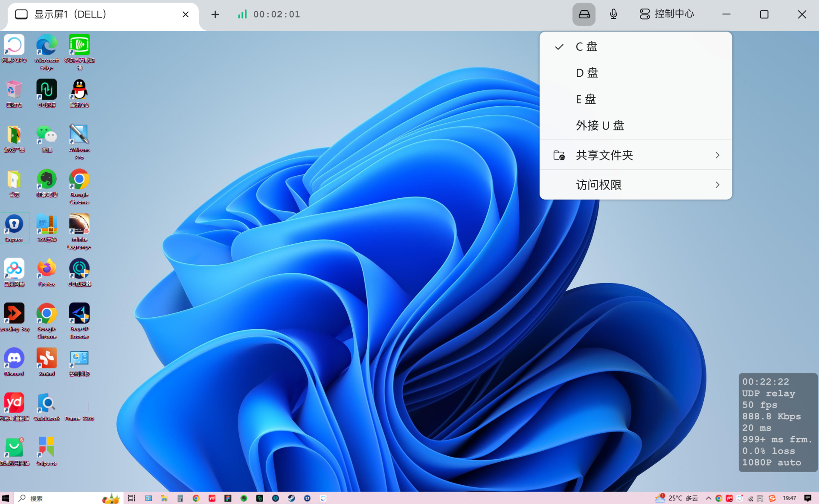The image size is (819, 504).
Task: Select 外接 U 盘 option
Action: pyautogui.click(x=636, y=125)
